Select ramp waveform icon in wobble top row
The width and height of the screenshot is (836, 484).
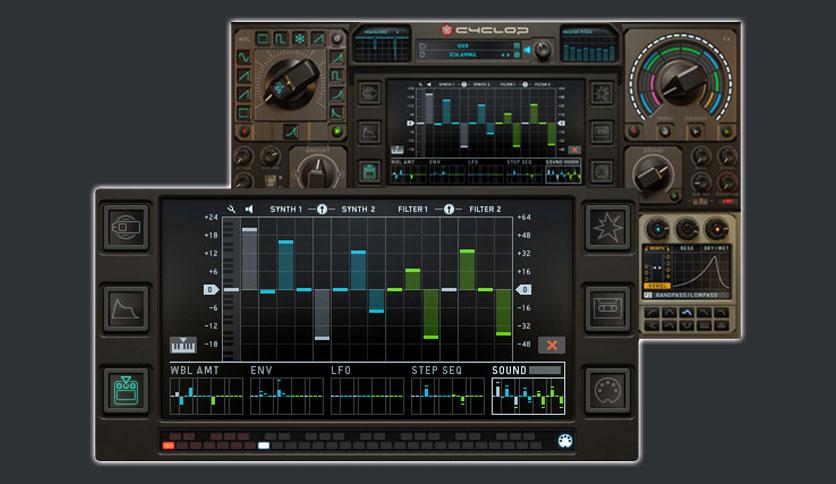click(318, 39)
